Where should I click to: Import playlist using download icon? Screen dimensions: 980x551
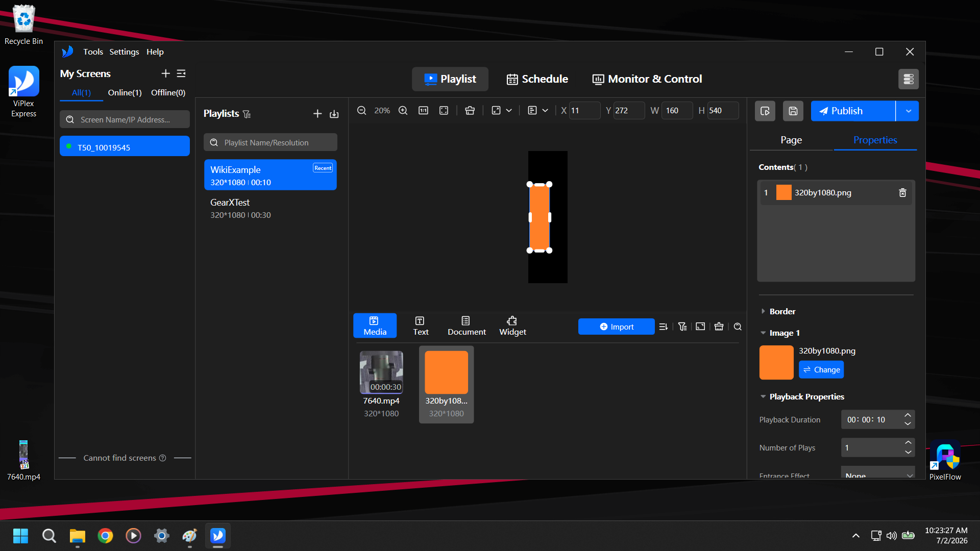[334, 114]
